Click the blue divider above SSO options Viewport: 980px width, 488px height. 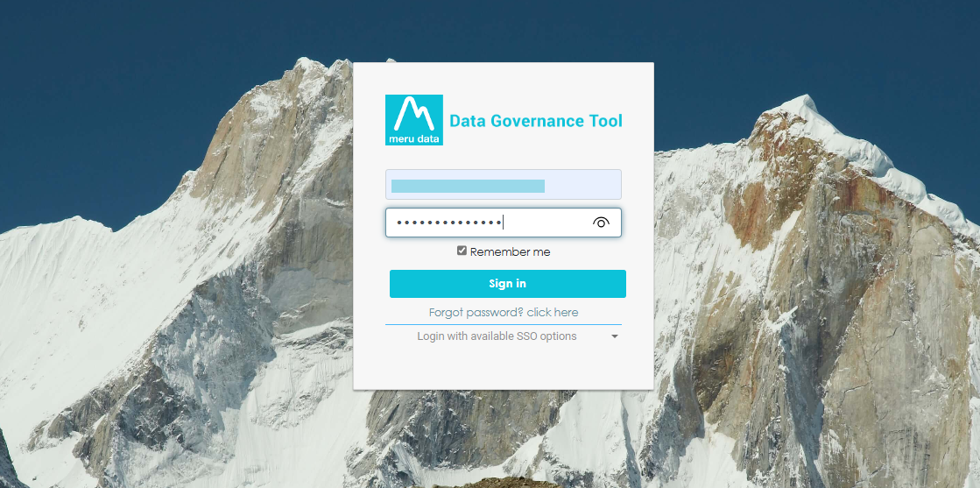coord(503,325)
